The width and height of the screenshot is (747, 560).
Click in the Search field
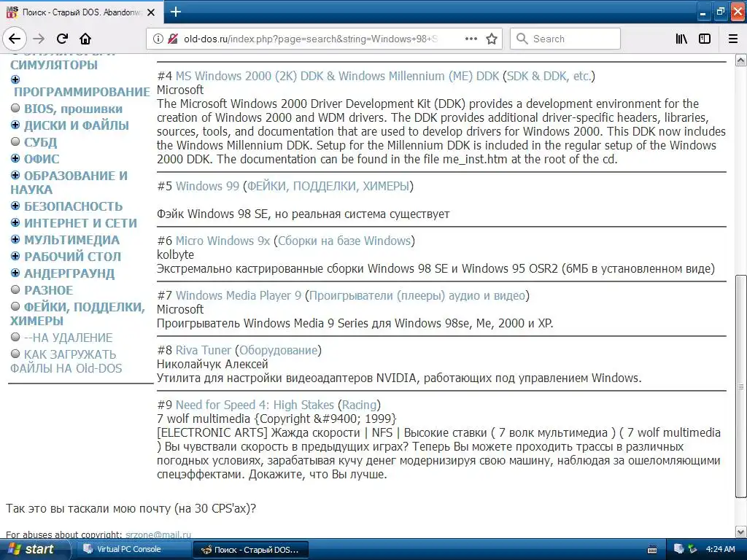pos(565,39)
